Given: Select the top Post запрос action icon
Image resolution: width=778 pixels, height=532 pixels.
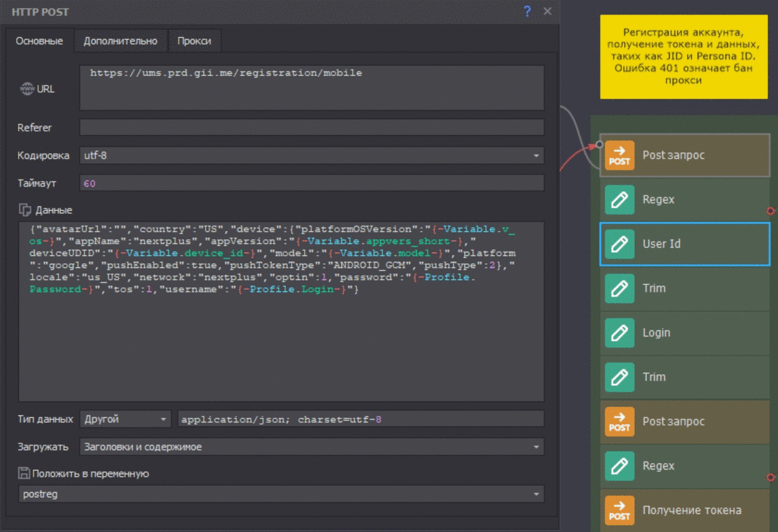Looking at the screenshot, I should point(619,155).
